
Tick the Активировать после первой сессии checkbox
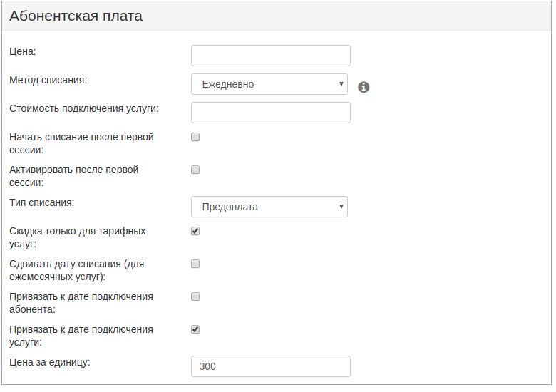click(x=195, y=170)
